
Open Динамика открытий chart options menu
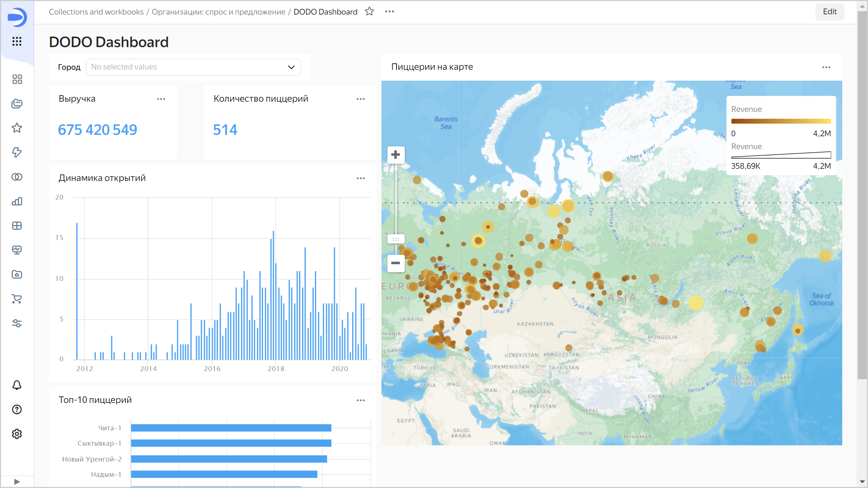(x=360, y=178)
